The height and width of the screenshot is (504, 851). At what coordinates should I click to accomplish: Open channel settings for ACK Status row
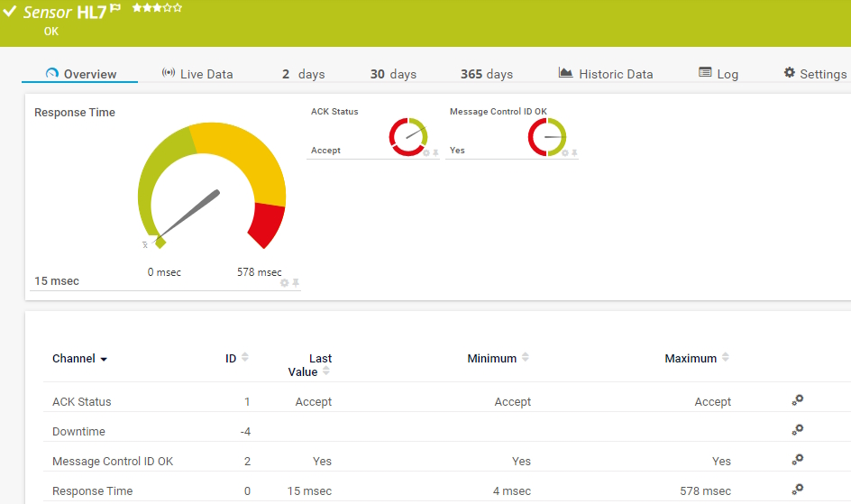coord(797,400)
